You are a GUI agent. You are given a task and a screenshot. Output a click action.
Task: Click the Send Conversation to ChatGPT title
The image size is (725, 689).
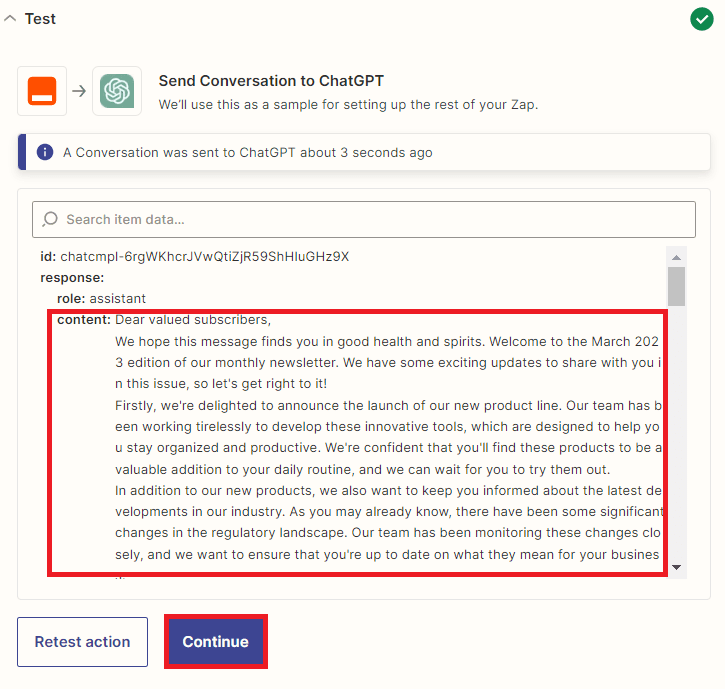pos(271,81)
